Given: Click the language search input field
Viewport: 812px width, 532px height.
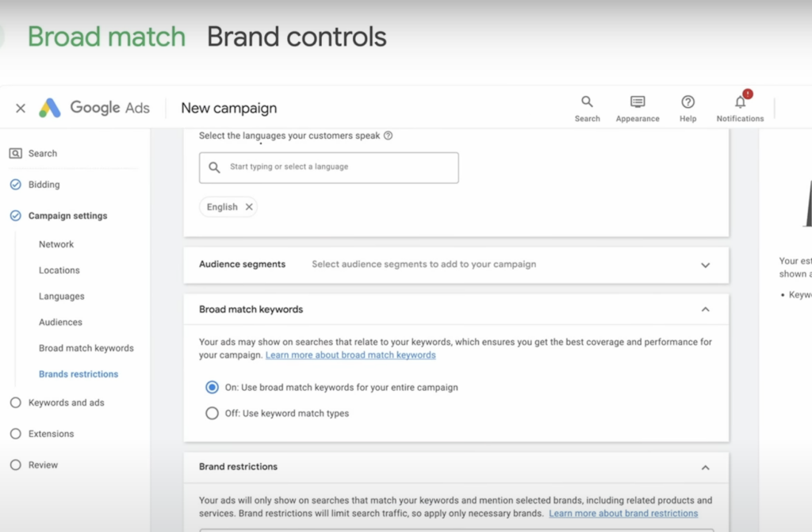Looking at the screenshot, I should (329, 167).
